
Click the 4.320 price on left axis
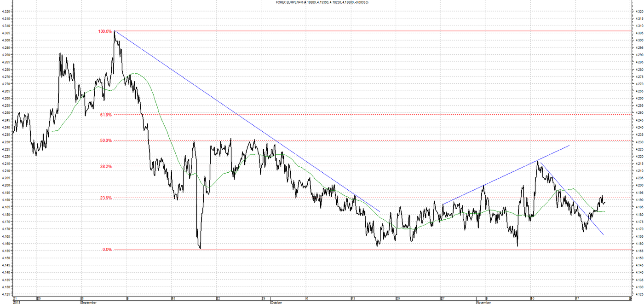pyautogui.click(x=6, y=11)
